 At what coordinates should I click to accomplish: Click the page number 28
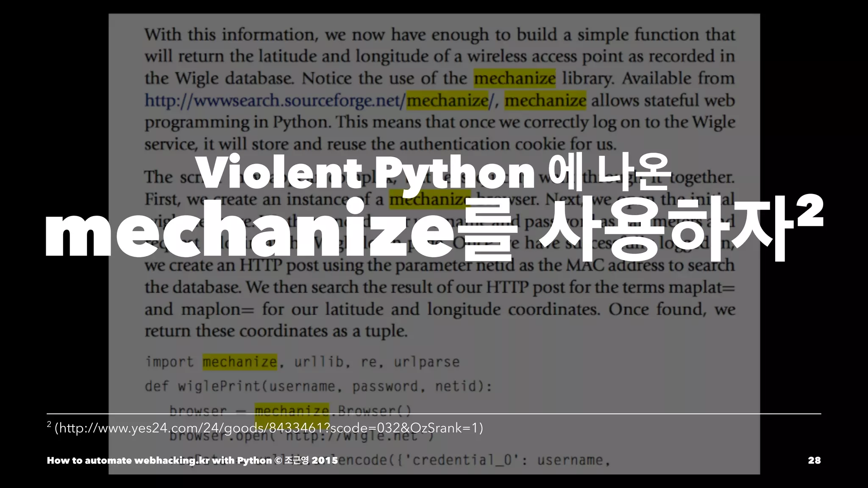814,460
